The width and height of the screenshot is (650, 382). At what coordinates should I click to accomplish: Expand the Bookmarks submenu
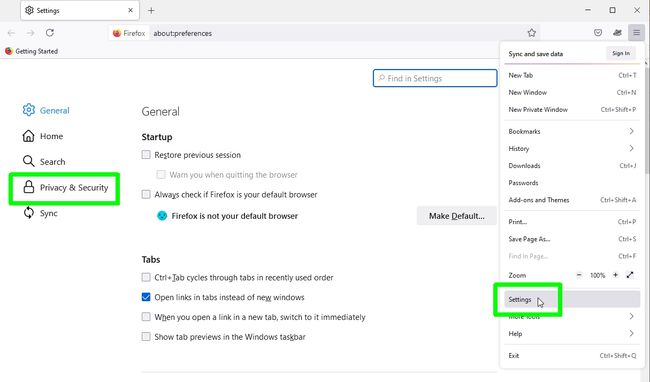pos(572,131)
